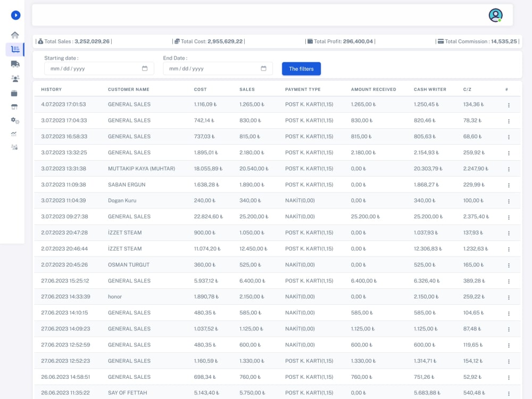
Task: Open row menu for 3.07.2023 09:27:38 sale
Action: 509,218
